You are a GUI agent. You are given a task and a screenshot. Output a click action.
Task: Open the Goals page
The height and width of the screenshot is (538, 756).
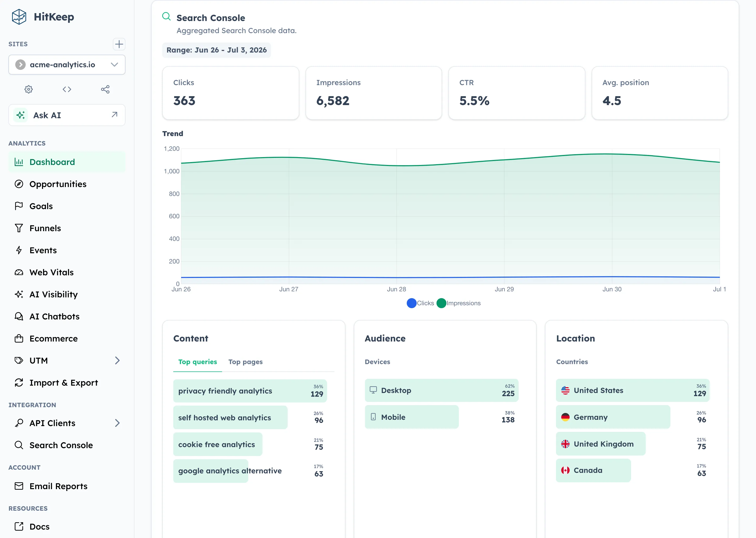[67, 206]
